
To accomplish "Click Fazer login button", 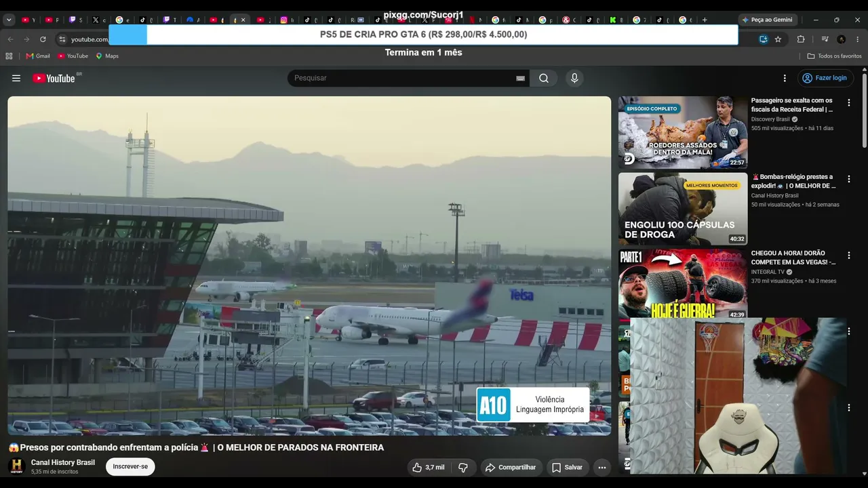I will point(825,78).
